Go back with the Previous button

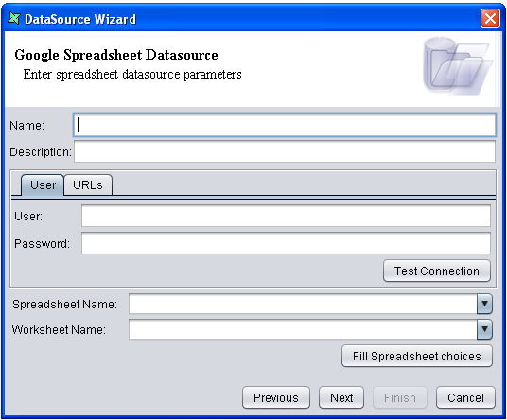pyautogui.click(x=276, y=397)
